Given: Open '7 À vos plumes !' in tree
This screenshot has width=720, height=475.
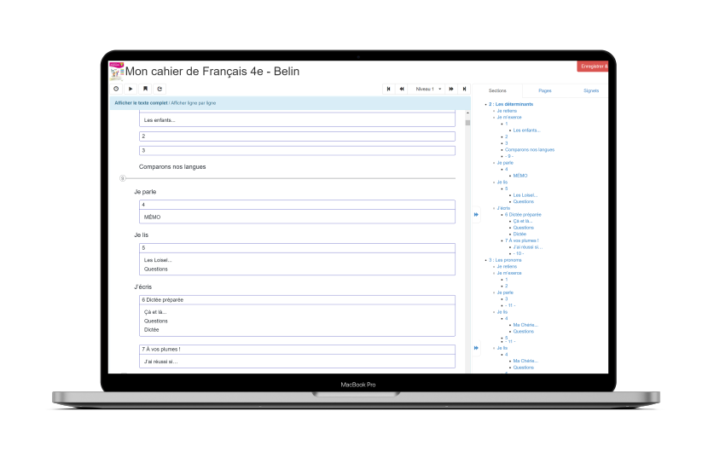Looking at the screenshot, I should click(x=522, y=240).
